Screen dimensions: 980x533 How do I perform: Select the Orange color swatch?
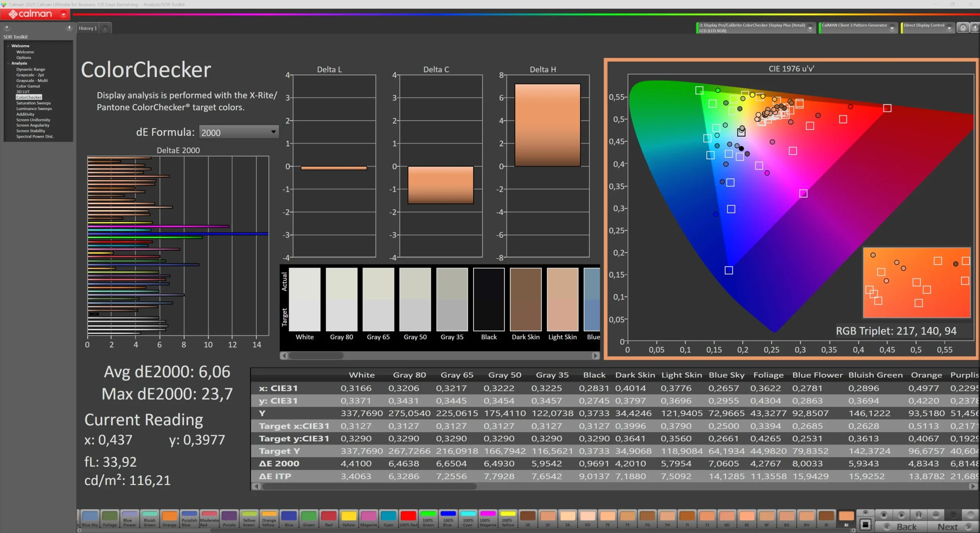pyautogui.click(x=170, y=518)
